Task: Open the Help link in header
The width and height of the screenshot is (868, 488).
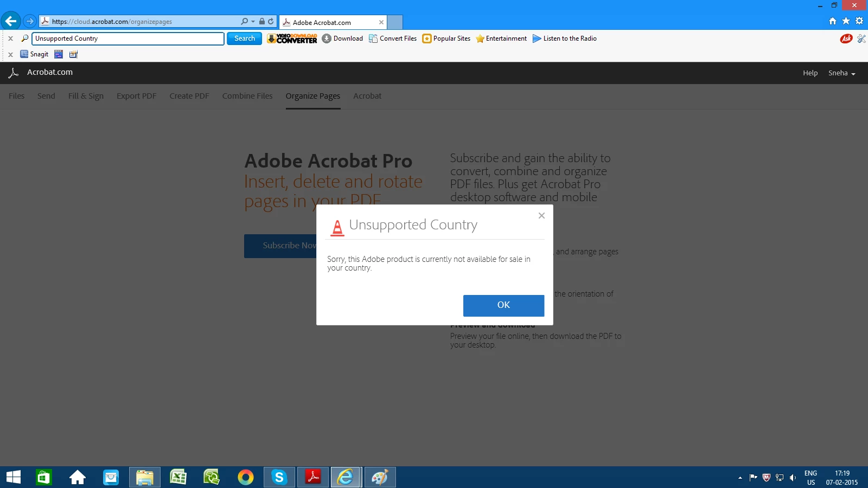Action: (810, 73)
